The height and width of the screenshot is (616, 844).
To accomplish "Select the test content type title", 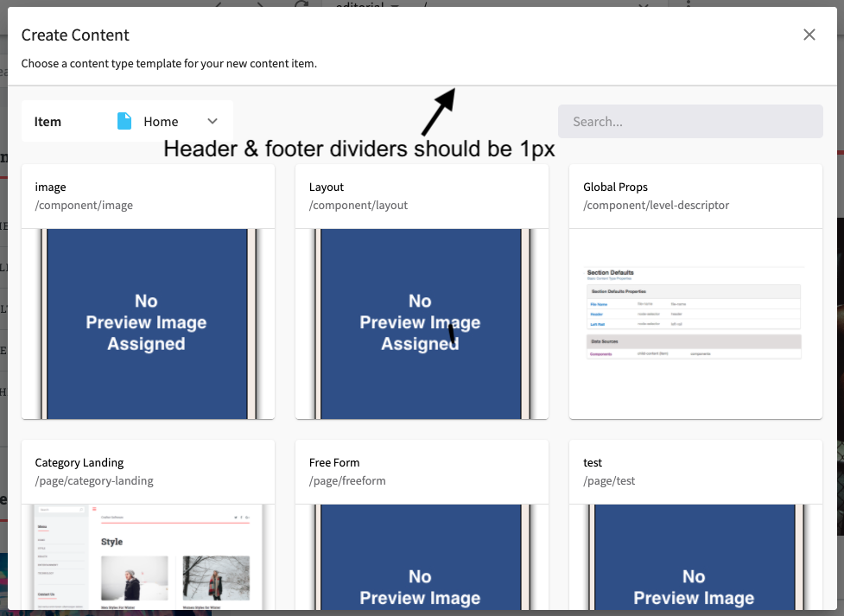I will 593,462.
